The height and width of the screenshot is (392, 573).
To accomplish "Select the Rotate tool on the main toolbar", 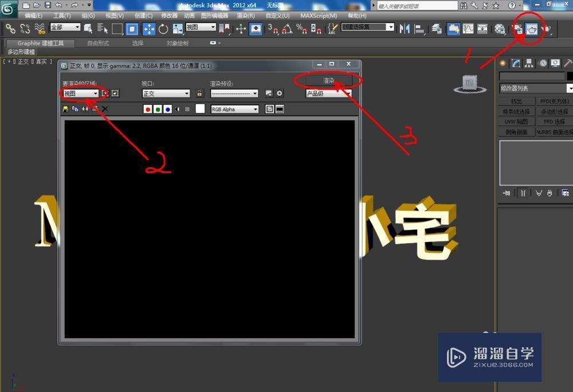I will click(162, 28).
